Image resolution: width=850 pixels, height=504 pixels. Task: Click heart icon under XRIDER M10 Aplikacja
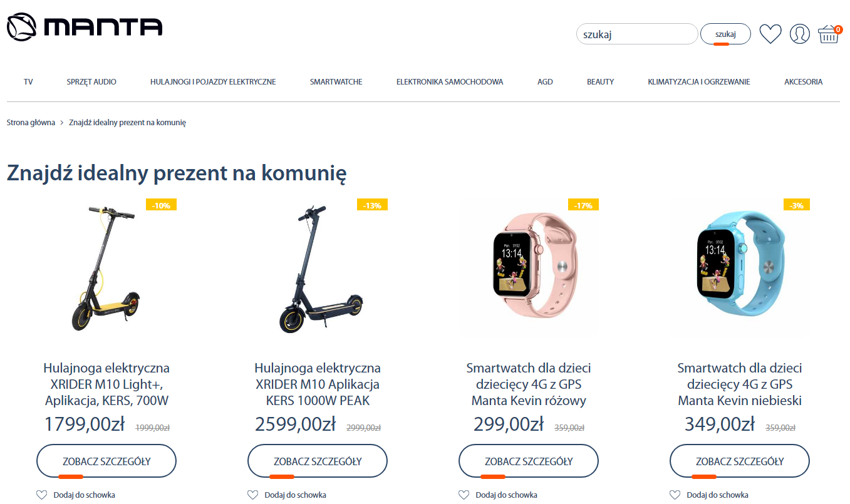point(253,495)
